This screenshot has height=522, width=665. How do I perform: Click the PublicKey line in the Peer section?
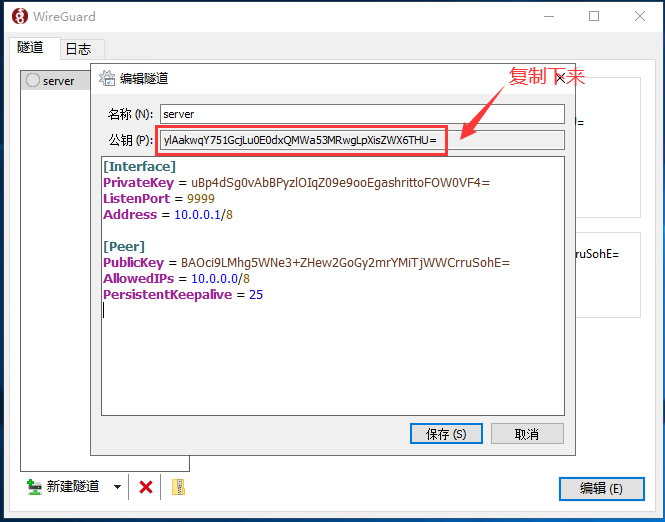[306, 263]
